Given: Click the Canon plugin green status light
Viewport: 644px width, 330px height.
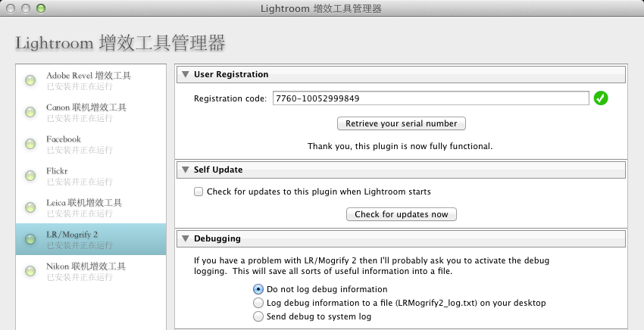Looking at the screenshot, I should point(30,112).
